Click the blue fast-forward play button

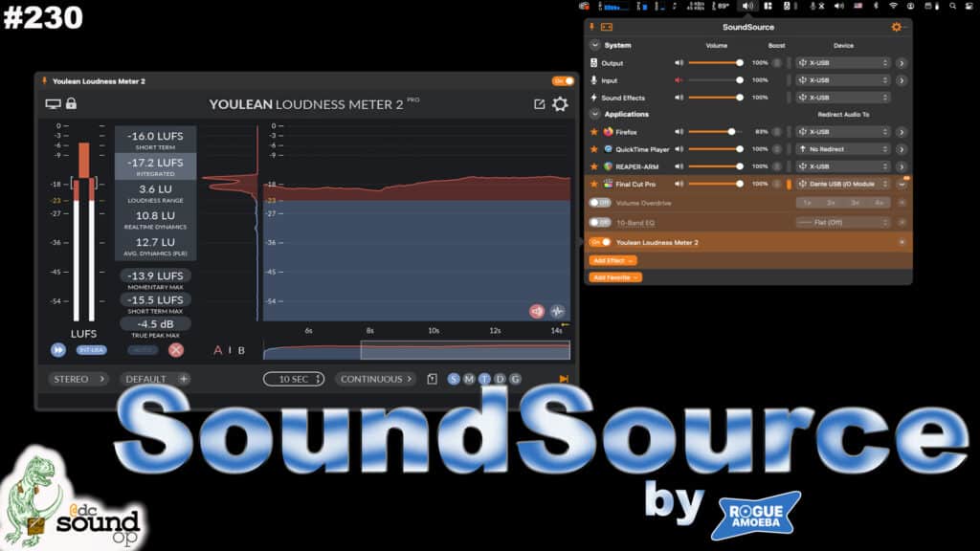[x=58, y=350]
